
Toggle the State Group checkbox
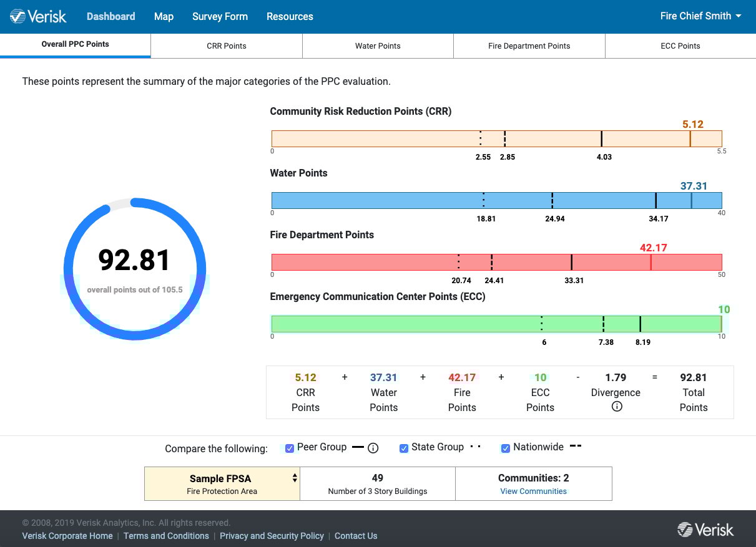(x=404, y=448)
